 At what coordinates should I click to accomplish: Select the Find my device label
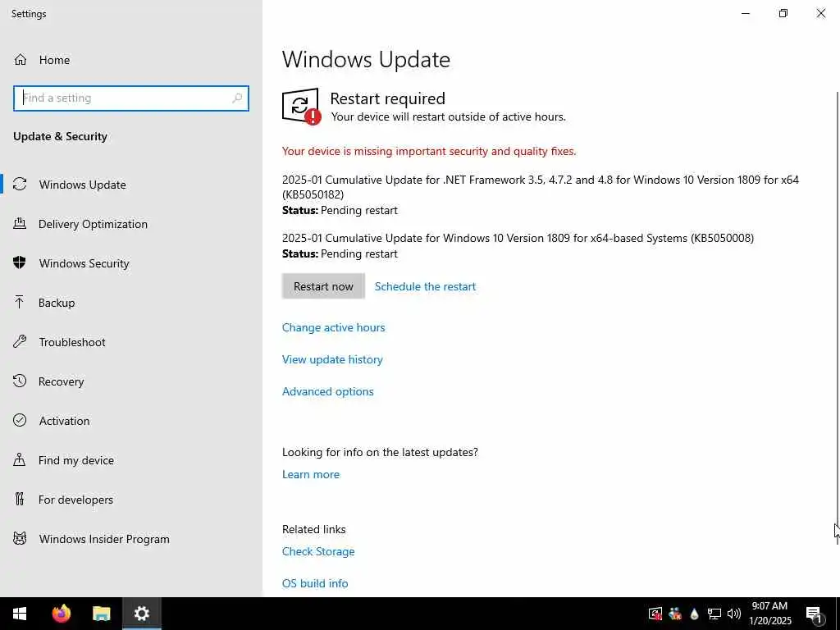pos(76,460)
